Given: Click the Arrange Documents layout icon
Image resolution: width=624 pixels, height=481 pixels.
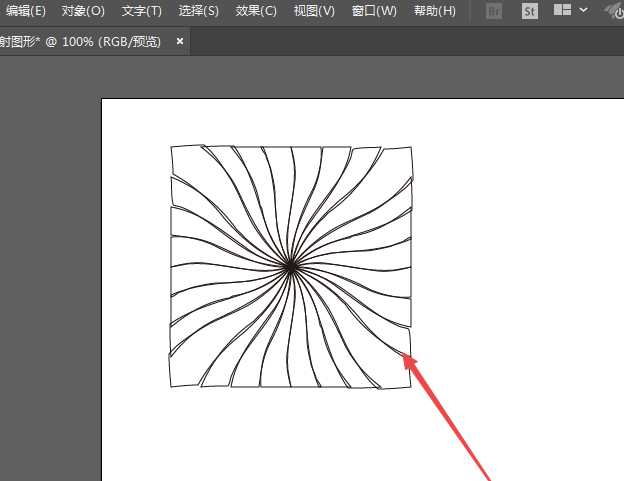Looking at the screenshot, I should [563, 11].
